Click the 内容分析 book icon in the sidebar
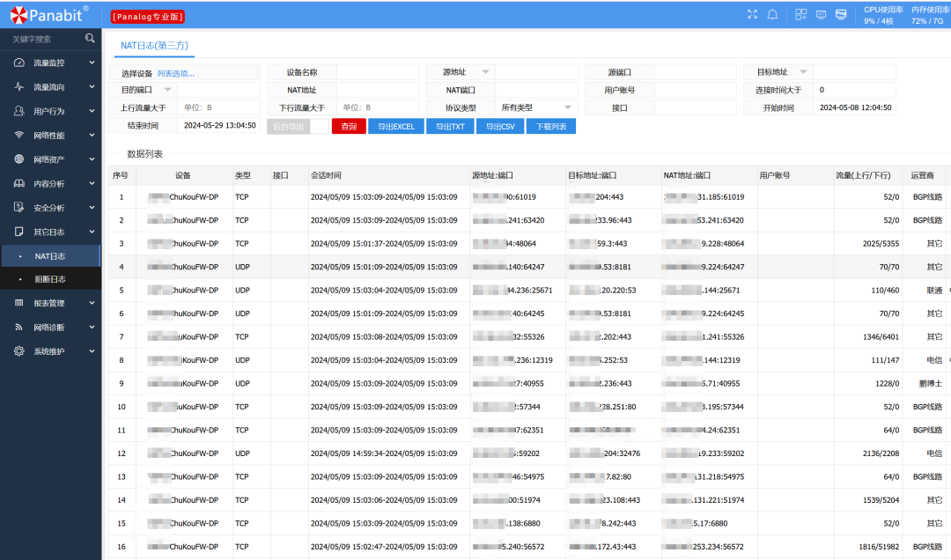 [18, 183]
